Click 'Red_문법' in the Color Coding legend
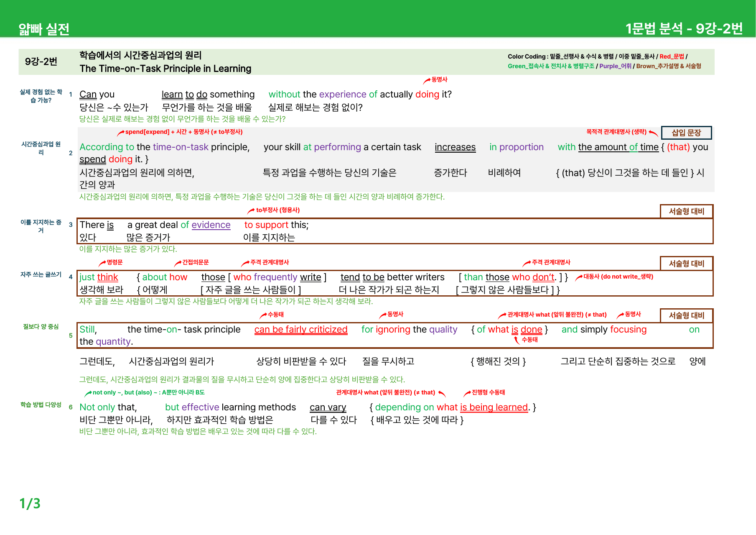 pos(672,56)
